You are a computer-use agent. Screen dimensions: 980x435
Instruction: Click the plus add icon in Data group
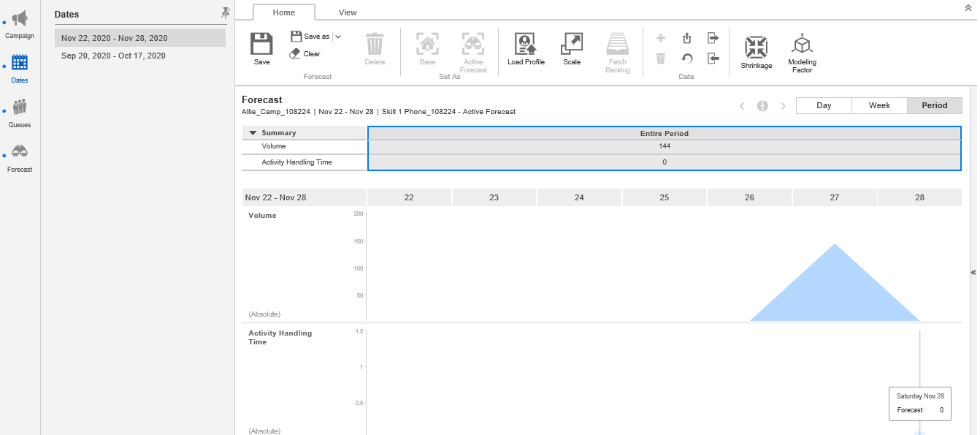click(661, 38)
